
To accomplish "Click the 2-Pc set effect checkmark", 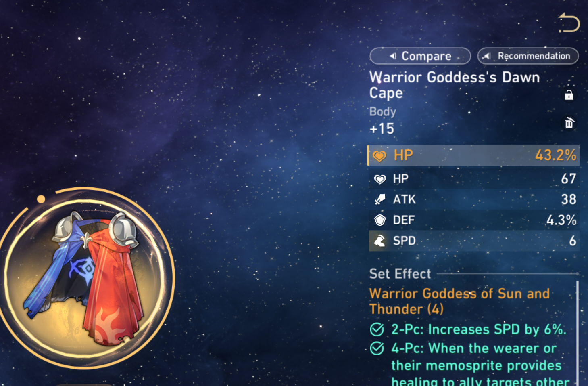I will (x=377, y=329).
